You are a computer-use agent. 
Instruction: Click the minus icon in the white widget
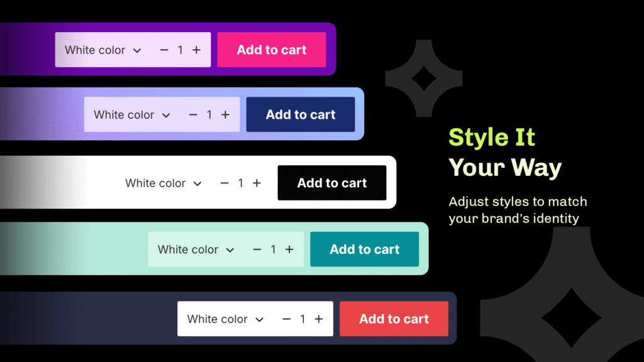coord(224,183)
